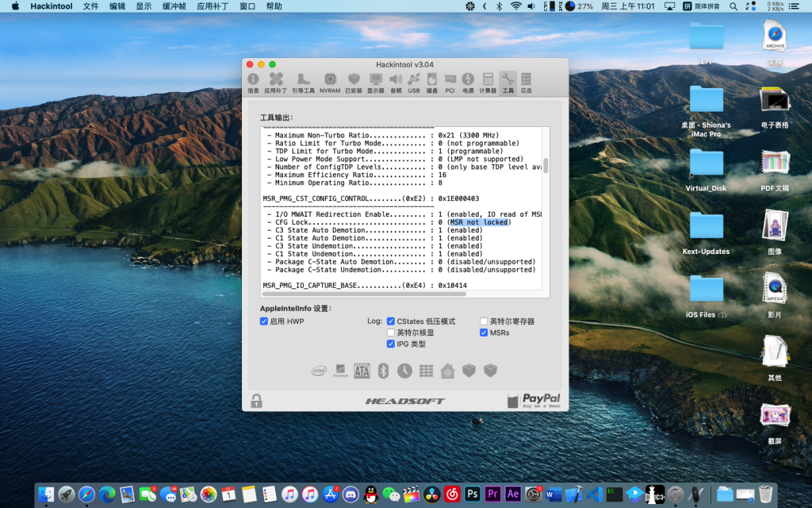Viewport: 812px width, 508px height.
Task: Launch Photoshop from the Dock
Action: point(473,494)
